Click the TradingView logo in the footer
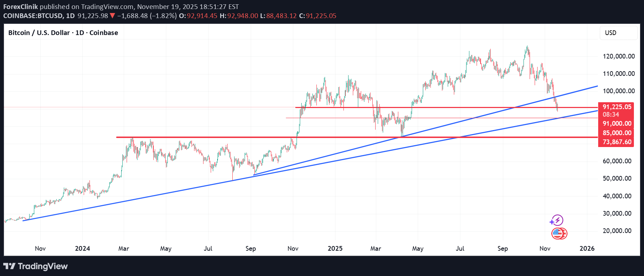 [x=35, y=266]
